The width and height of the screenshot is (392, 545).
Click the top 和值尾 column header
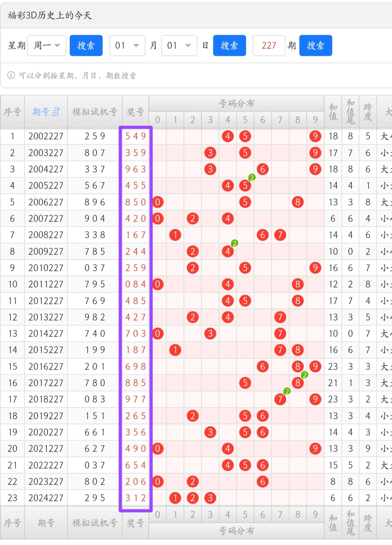[x=350, y=112]
